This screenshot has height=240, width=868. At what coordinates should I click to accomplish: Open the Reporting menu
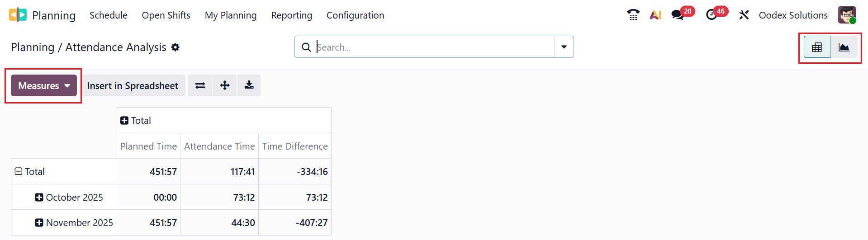tap(292, 15)
